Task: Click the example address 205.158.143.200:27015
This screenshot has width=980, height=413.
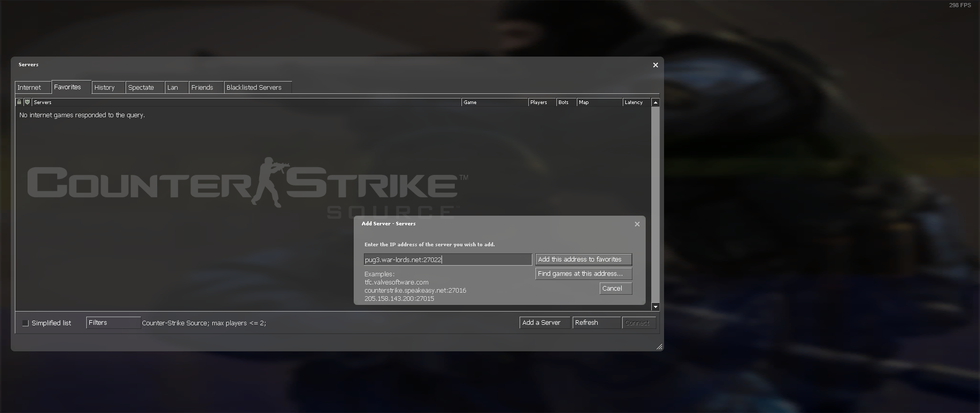Action: tap(399, 299)
